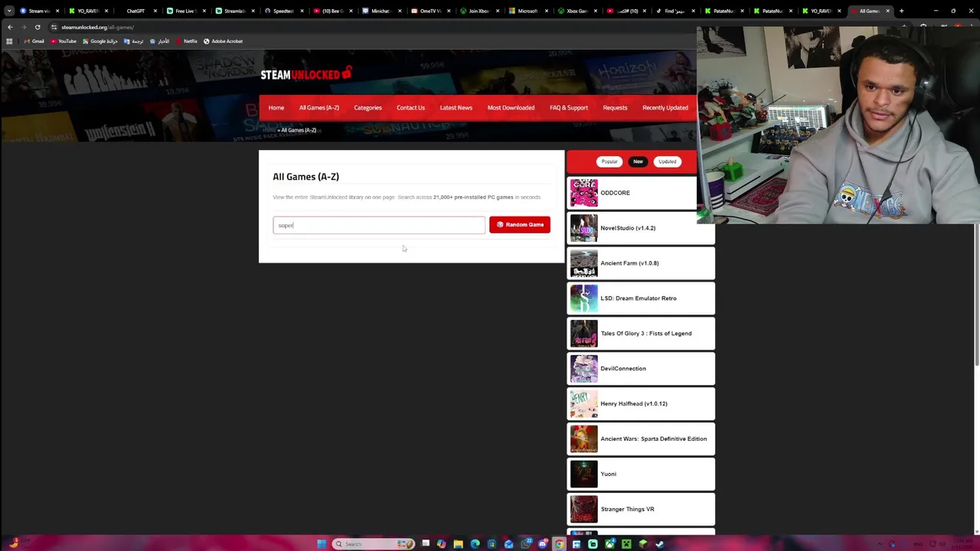Open File Explorer from the taskbar
The width and height of the screenshot is (980, 551).
[x=458, y=544]
